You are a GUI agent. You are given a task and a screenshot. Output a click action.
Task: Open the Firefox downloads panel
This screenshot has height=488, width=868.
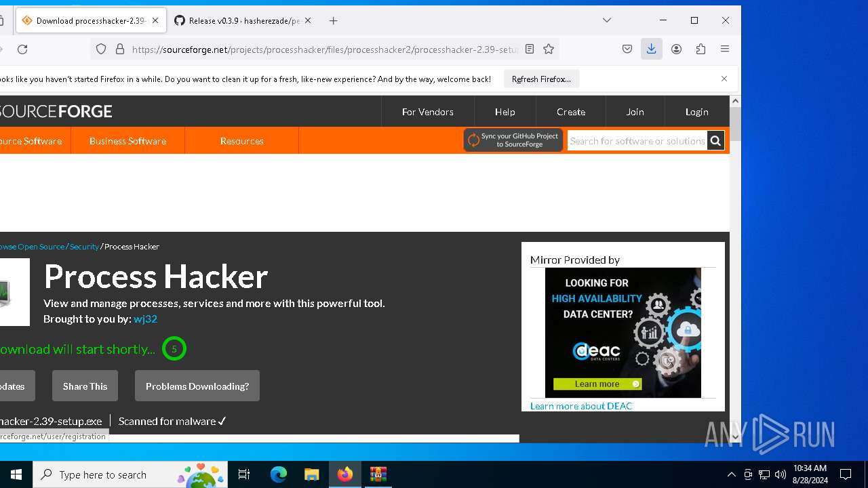[x=652, y=49]
